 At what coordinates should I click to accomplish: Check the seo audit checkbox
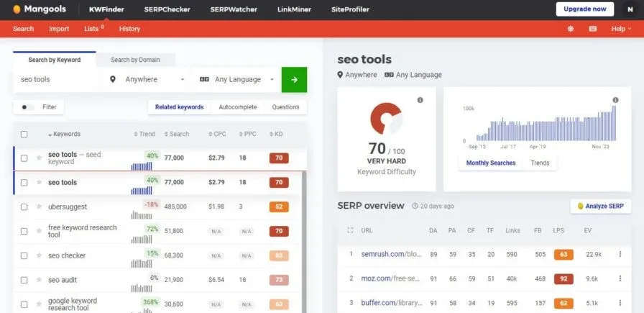click(x=24, y=280)
